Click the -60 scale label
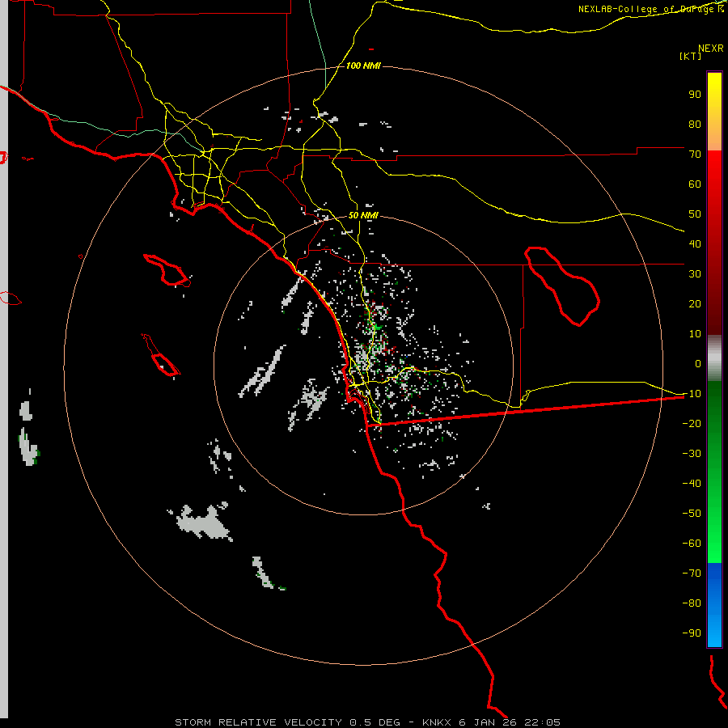Screen dimensions: 728x728 (x=692, y=544)
